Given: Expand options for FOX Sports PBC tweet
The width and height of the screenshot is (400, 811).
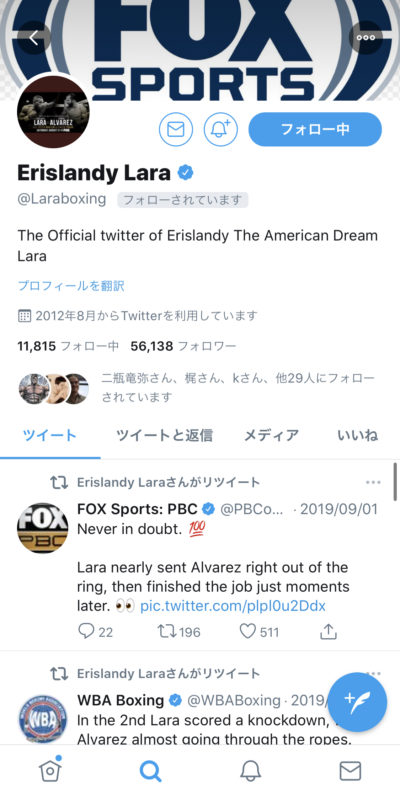Looking at the screenshot, I should coord(373,483).
